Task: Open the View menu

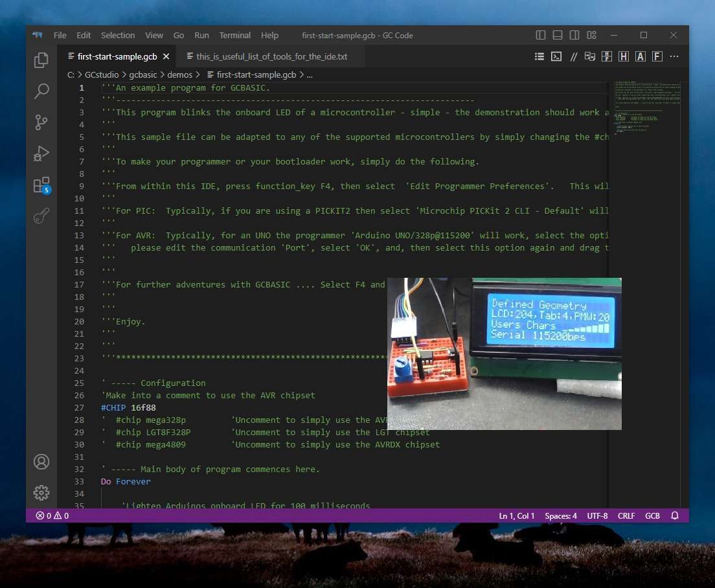Action: [154, 35]
